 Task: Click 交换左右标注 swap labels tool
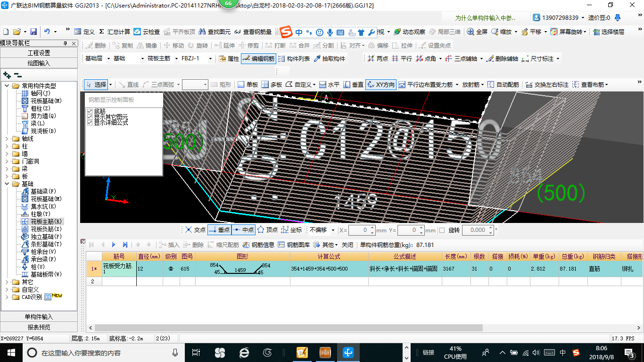(547, 84)
